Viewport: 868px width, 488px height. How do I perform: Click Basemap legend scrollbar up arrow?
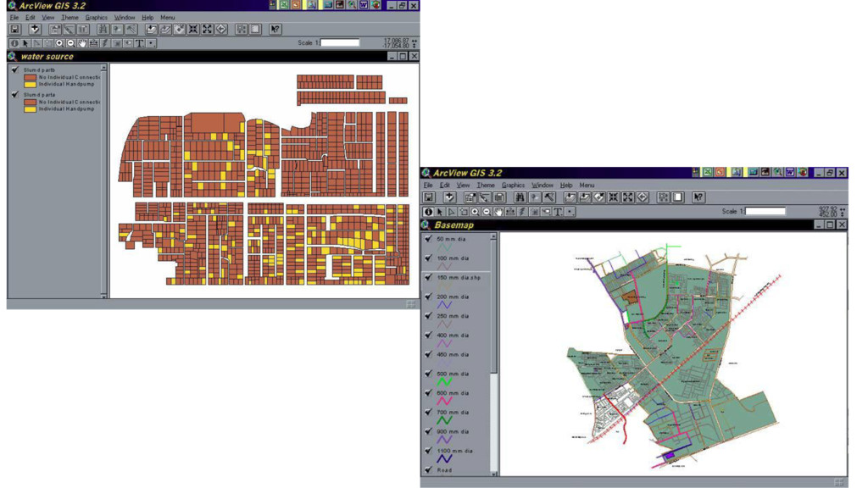(x=493, y=237)
